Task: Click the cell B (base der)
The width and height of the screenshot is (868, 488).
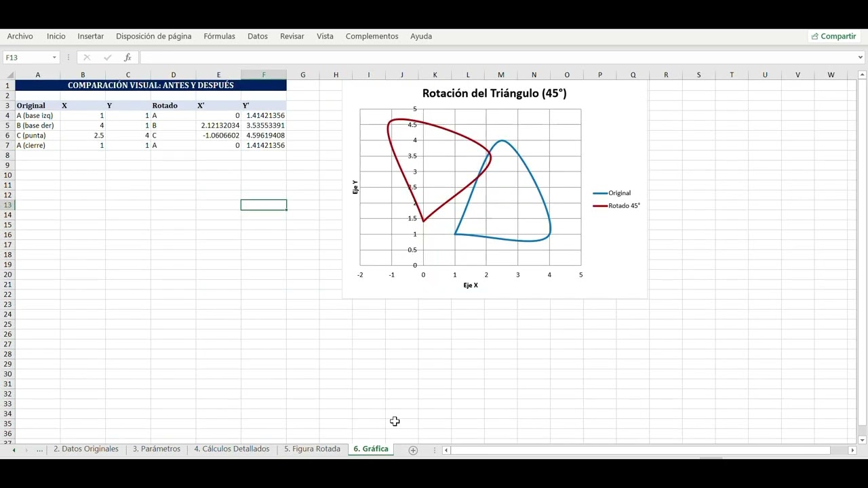Action: (37, 125)
